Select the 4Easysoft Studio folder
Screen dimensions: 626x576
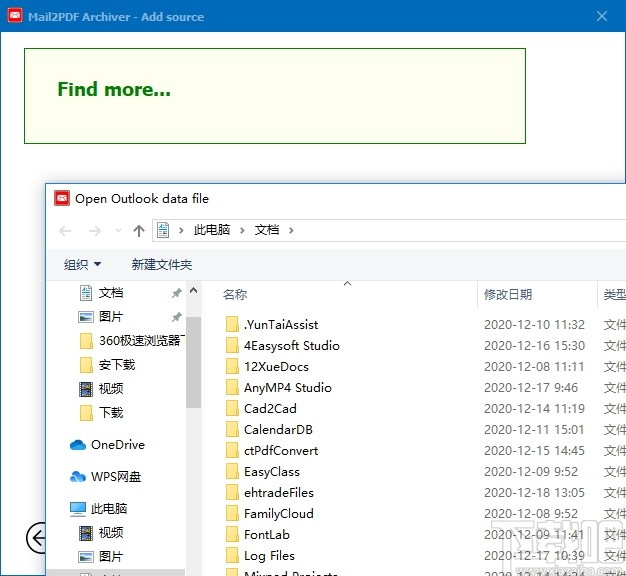[292, 346]
